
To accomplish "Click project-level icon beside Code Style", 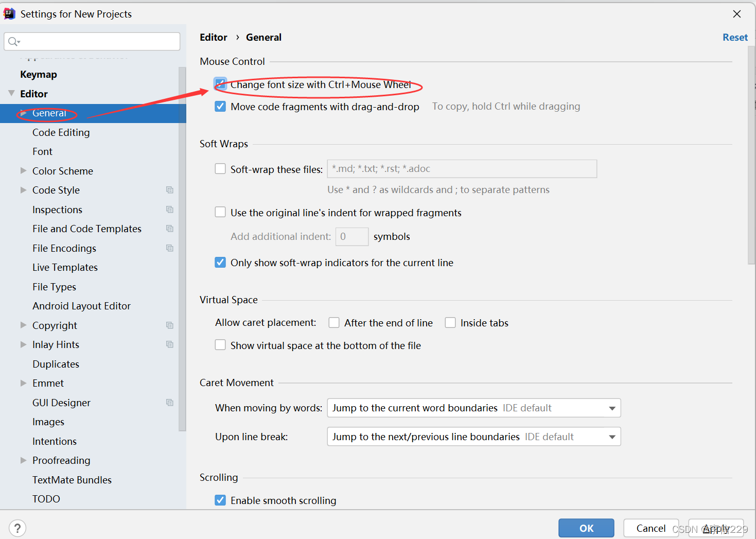I will [170, 190].
